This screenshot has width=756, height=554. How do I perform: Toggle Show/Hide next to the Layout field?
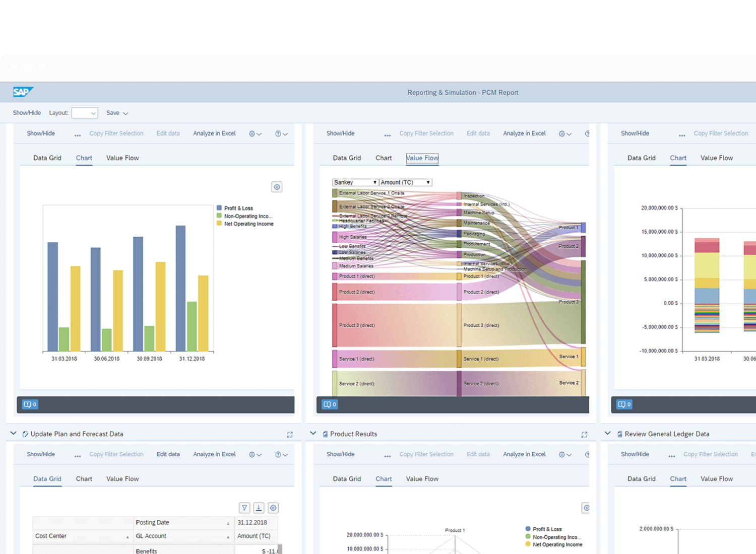point(27,113)
